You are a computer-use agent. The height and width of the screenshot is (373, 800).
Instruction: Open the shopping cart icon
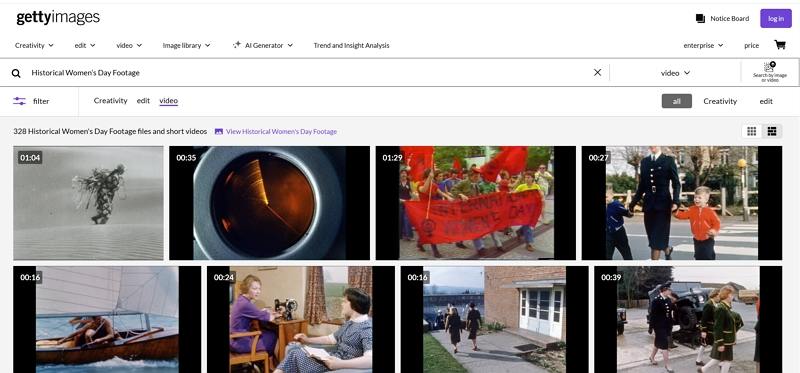(780, 45)
